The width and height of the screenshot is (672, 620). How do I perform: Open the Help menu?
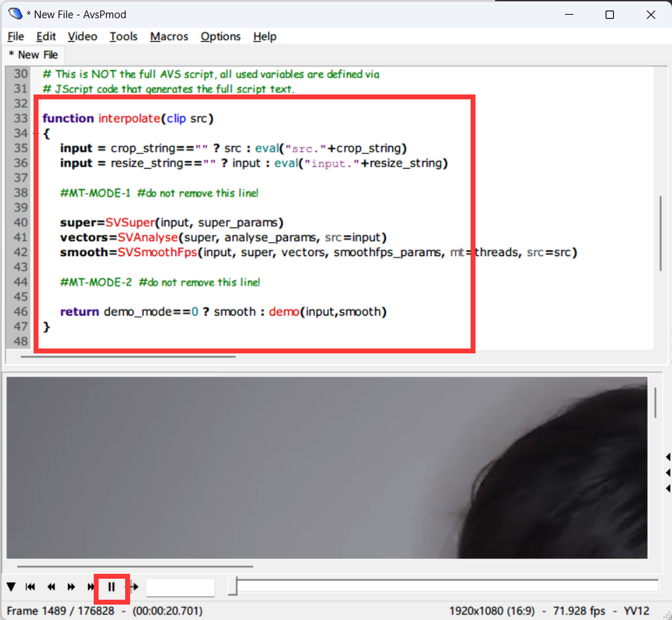click(264, 36)
